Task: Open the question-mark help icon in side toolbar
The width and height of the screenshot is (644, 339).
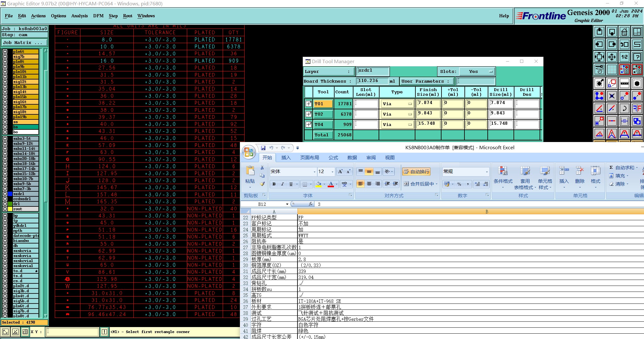Action: (637, 57)
